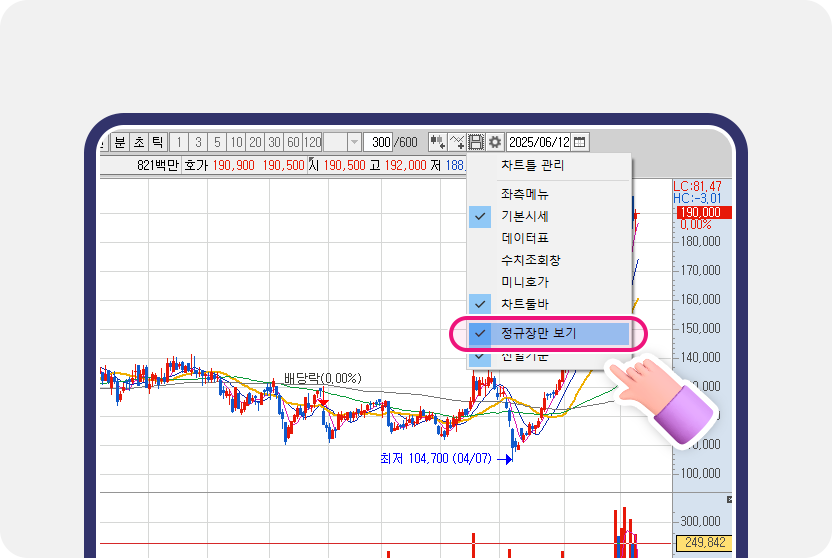
Task: Click the settings gear icon in chart toolbar
Action: tap(495, 142)
